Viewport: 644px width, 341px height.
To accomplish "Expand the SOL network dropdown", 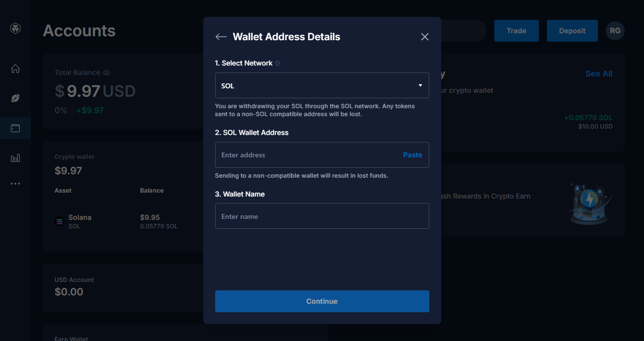I will (x=322, y=85).
